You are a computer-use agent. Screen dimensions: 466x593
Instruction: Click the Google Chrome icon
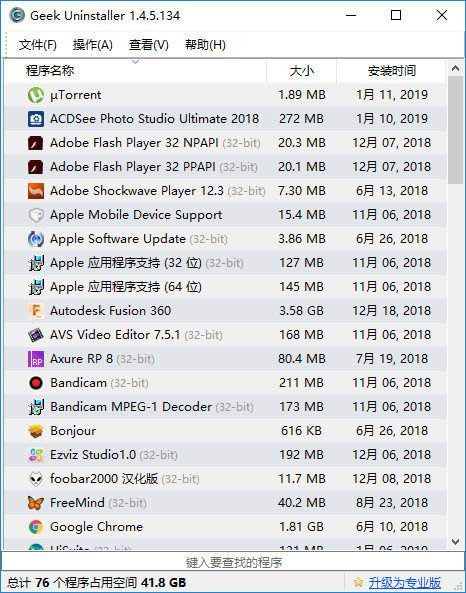tap(36, 527)
